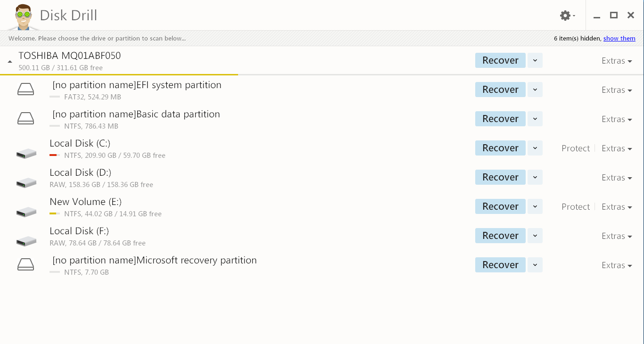Select the 'Local Disk (D:)' label
Viewport: 644px width, 344px height.
[81, 173]
